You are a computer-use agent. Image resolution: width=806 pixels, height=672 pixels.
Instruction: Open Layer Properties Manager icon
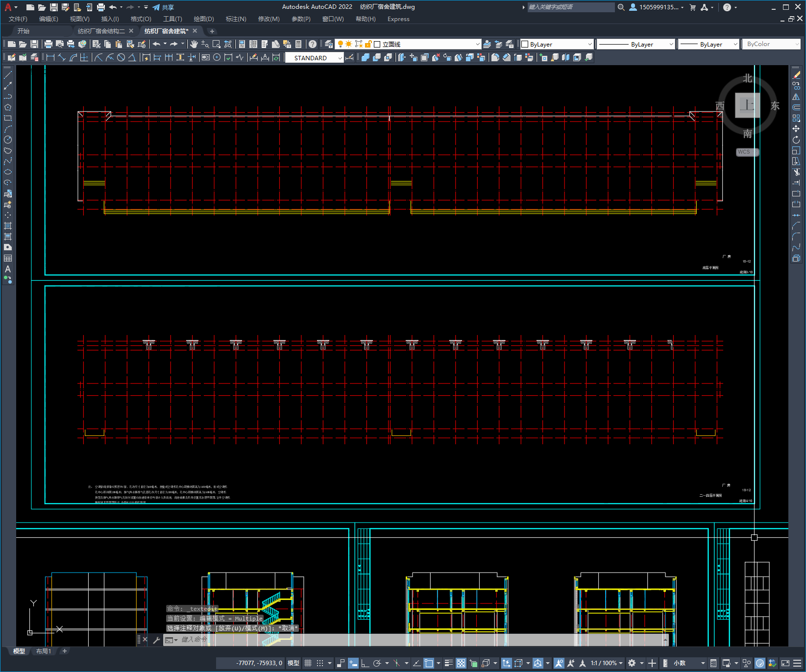[328, 44]
